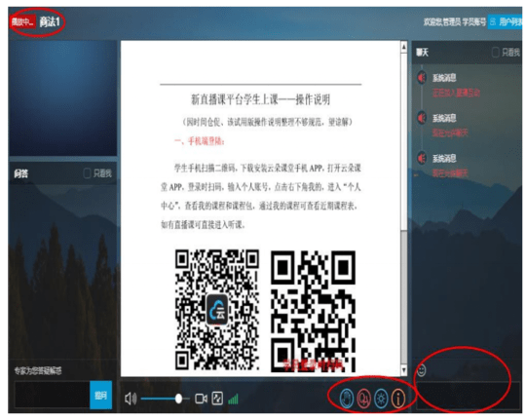526x420 pixels.
Task: Click the red microphone request icon
Action: tap(363, 399)
